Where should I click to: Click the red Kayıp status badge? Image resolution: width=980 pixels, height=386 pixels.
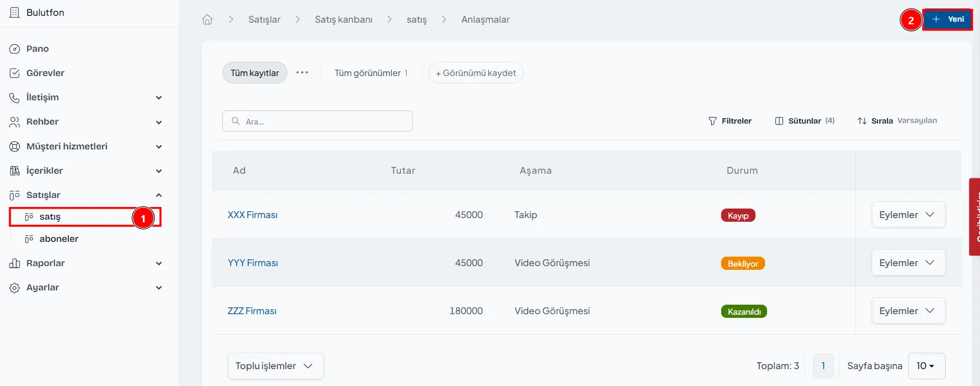point(738,215)
